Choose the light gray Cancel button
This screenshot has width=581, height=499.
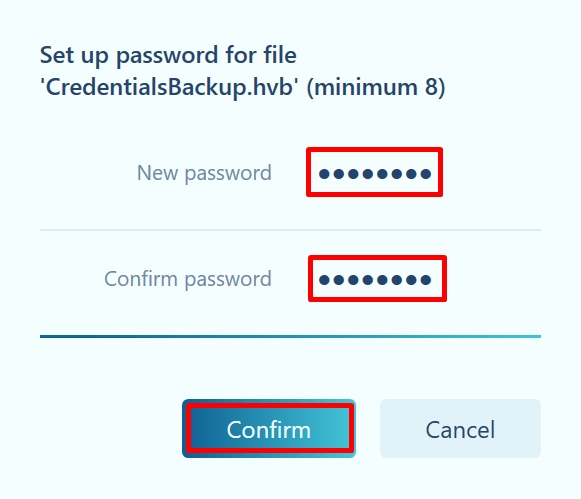click(x=460, y=429)
